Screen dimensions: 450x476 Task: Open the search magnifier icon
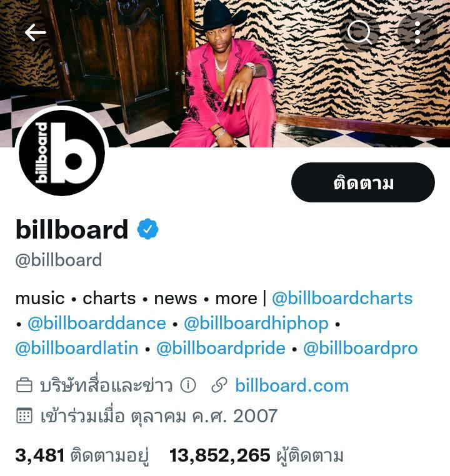359,32
